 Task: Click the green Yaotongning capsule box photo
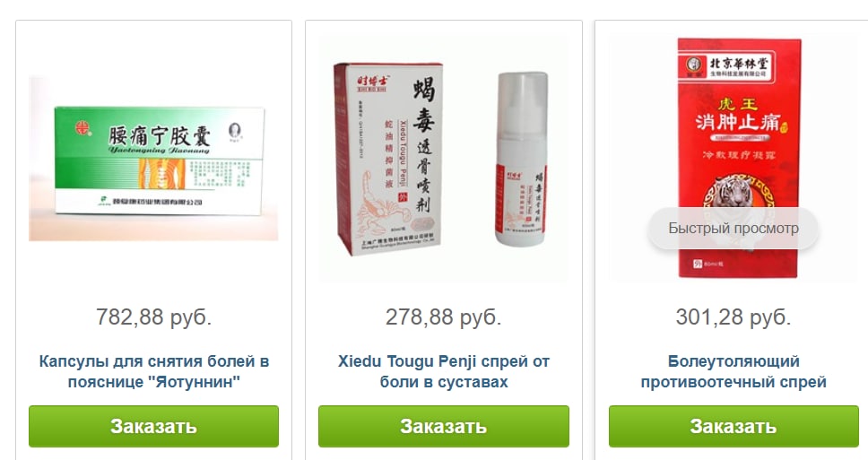point(159,161)
